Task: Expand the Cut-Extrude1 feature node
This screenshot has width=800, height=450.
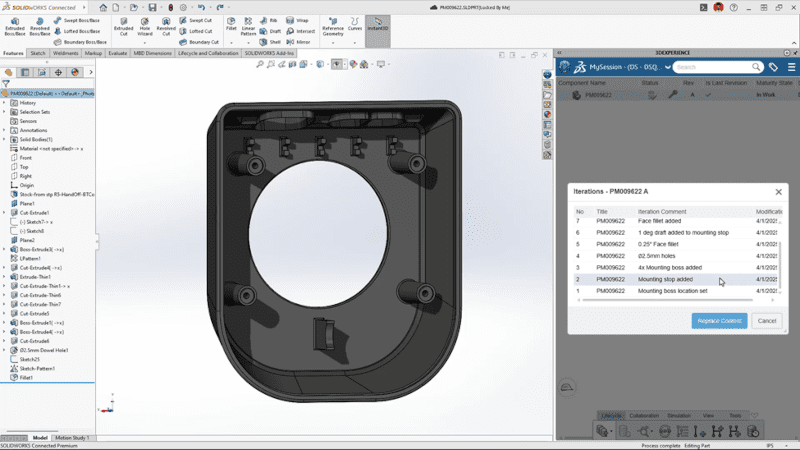Action: point(4,213)
